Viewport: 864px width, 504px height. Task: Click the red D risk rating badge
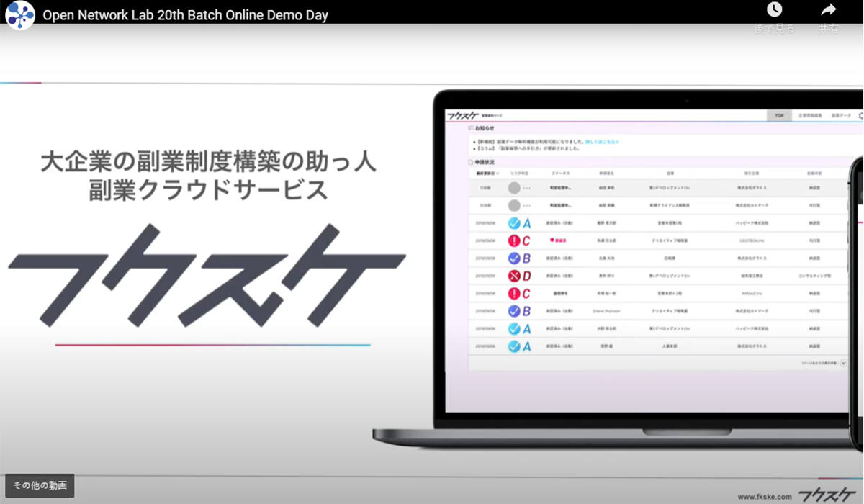click(x=520, y=276)
